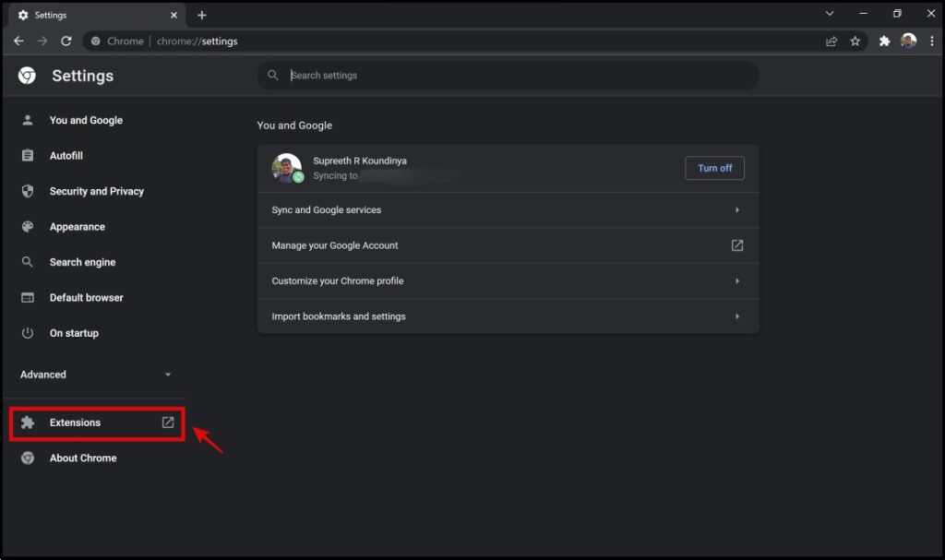Image resolution: width=945 pixels, height=560 pixels.
Task: Click the Syncing to status text
Action: (335, 175)
